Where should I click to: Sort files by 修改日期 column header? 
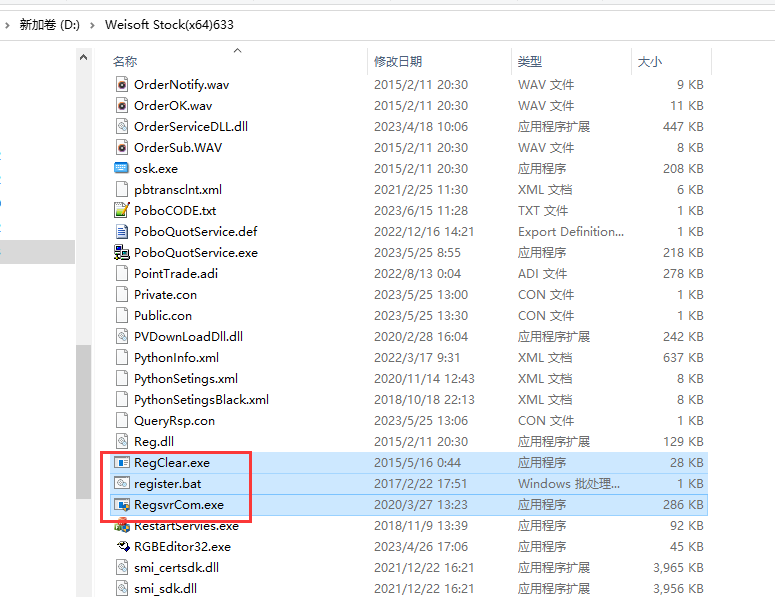398,62
